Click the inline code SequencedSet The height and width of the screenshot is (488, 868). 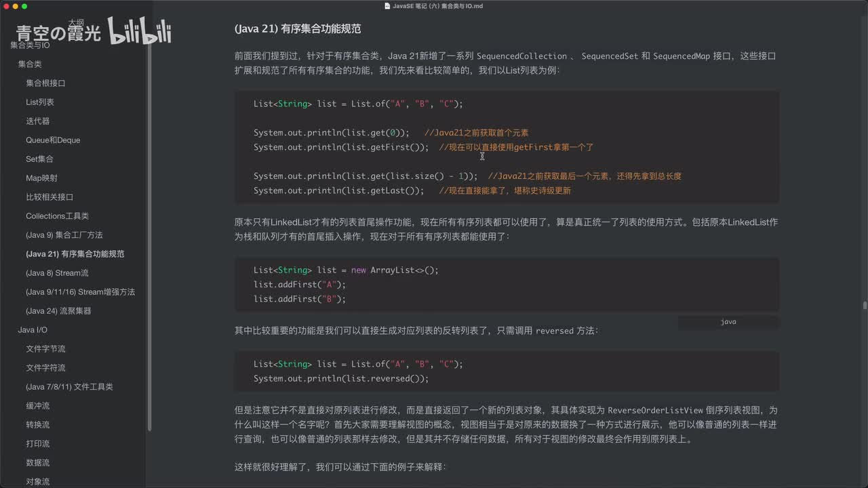pyautogui.click(x=610, y=56)
